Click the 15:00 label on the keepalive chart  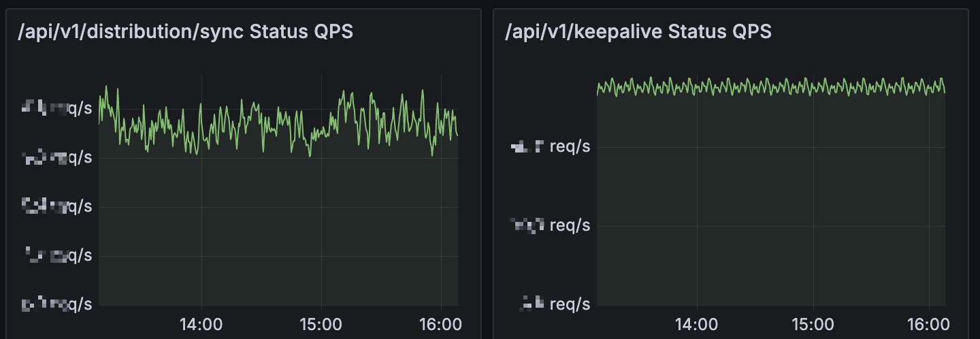[x=814, y=323]
